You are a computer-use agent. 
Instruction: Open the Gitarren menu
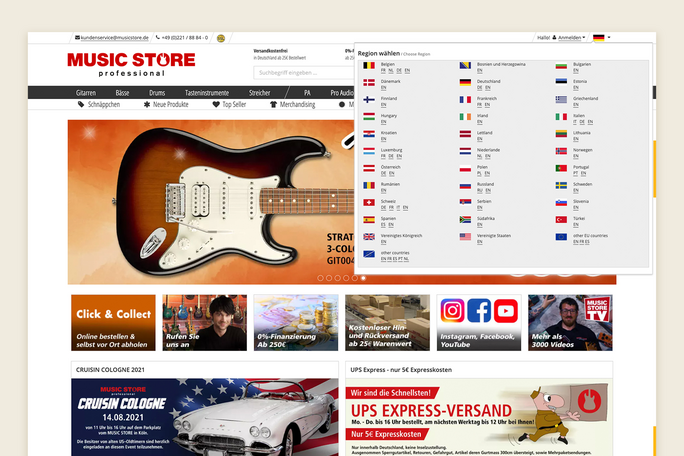pyautogui.click(x=86, y=93)
